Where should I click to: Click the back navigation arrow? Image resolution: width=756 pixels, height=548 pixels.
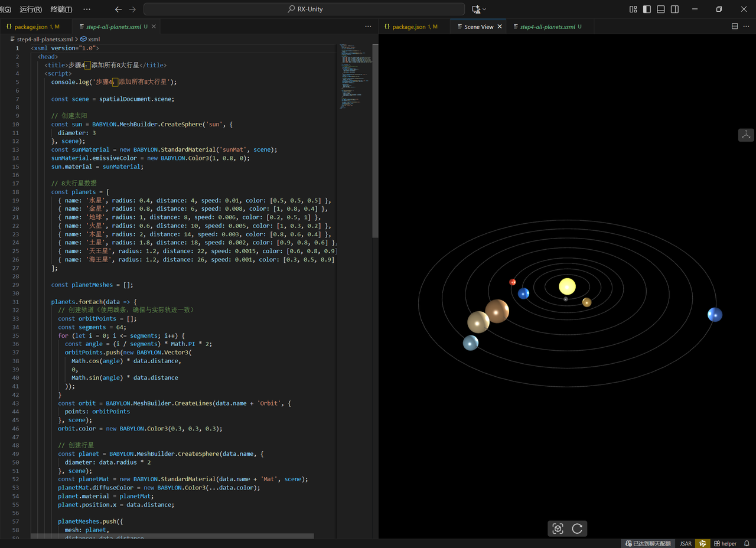pyautogui.click(x=118, y=9)
